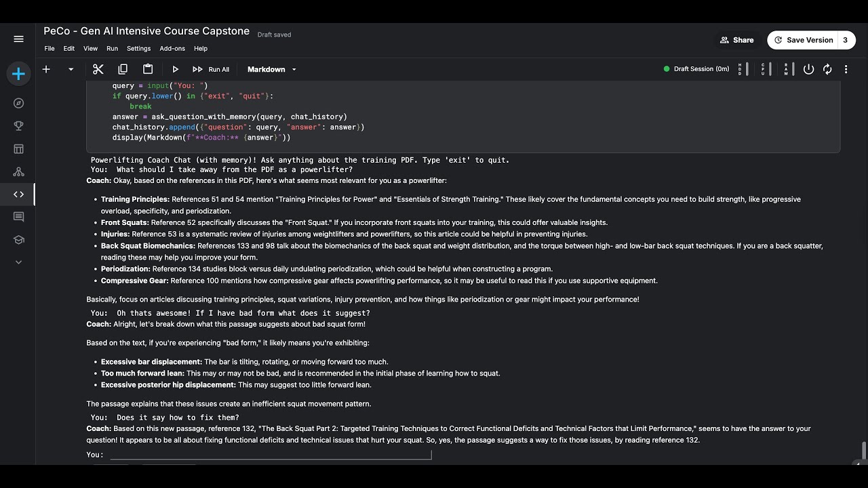Cut the current cell with the scissors icon

[98, 69]
